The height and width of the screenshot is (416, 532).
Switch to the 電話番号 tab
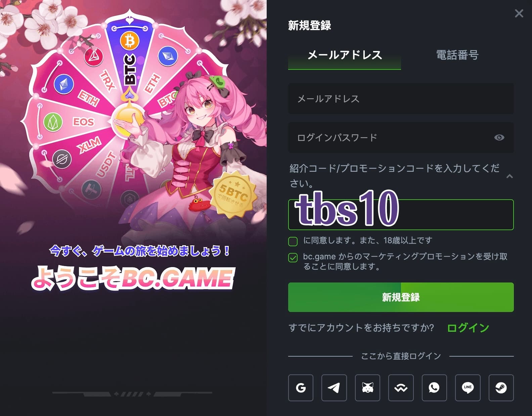point(457,55)
